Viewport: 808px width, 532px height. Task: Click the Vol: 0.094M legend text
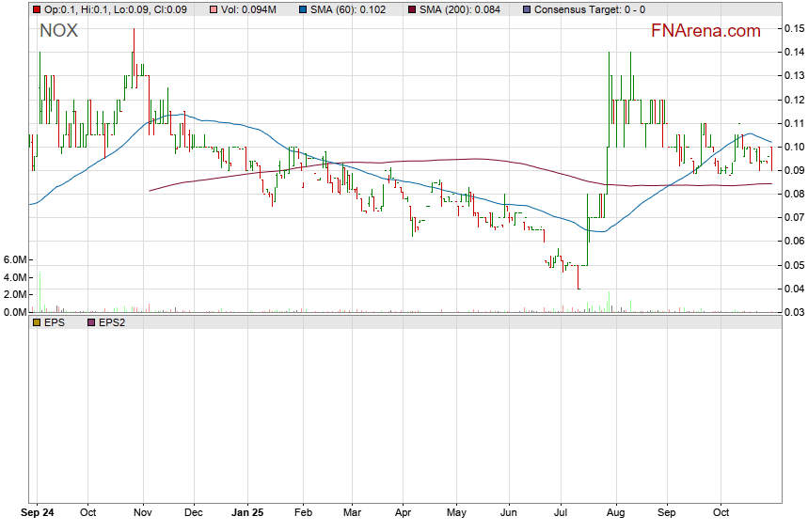249,9
